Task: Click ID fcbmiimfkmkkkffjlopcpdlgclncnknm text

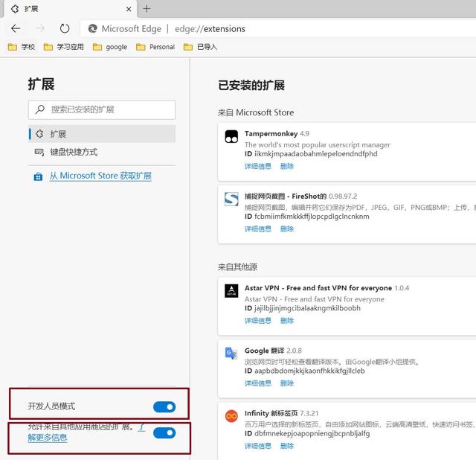Action: pyautogui.click(x=307, y=217)
